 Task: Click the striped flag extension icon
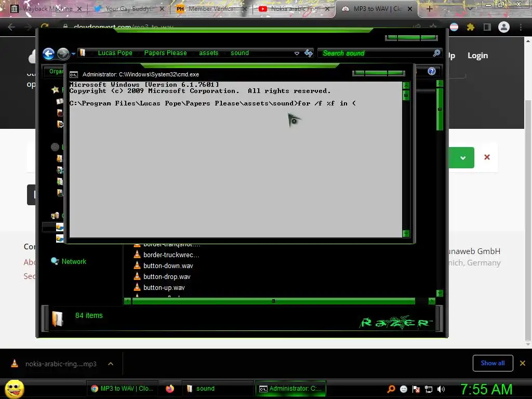point(454,27)
